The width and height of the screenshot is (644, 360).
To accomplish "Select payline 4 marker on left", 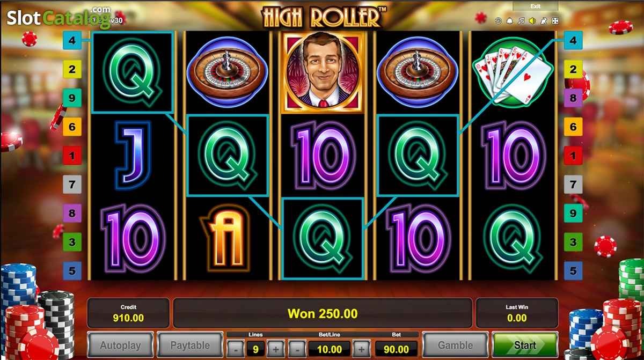I will (x=72, y=40).
